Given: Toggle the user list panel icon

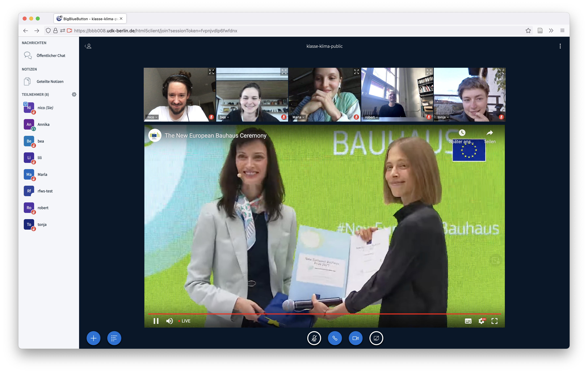Looking at the screenshot, I should point(88,46).
